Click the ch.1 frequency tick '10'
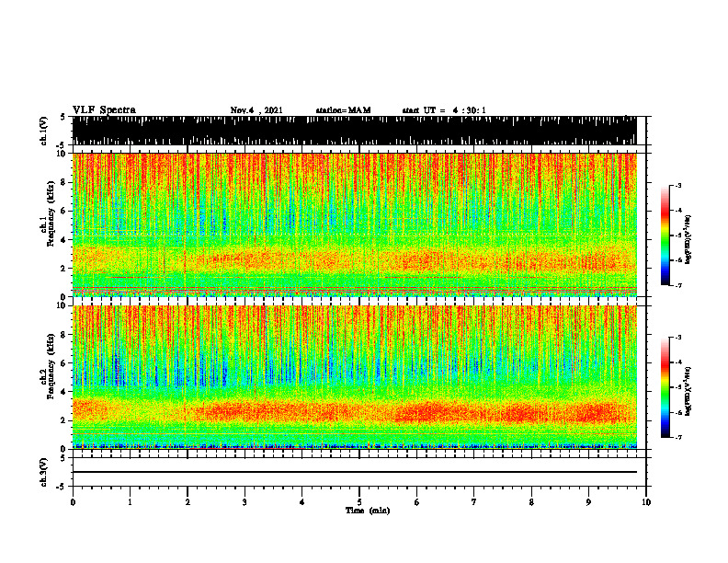The height and width of the screenshot is (563, 728). 63,154
